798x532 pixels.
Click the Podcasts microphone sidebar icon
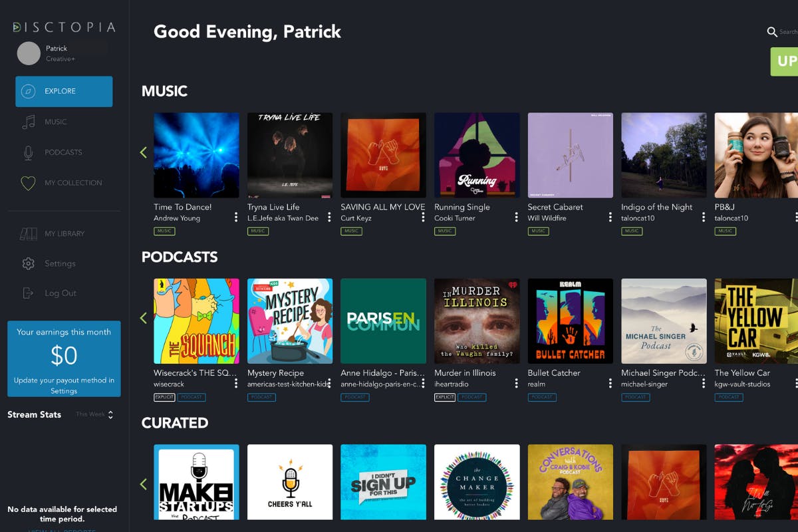click(x=28, y=152)
